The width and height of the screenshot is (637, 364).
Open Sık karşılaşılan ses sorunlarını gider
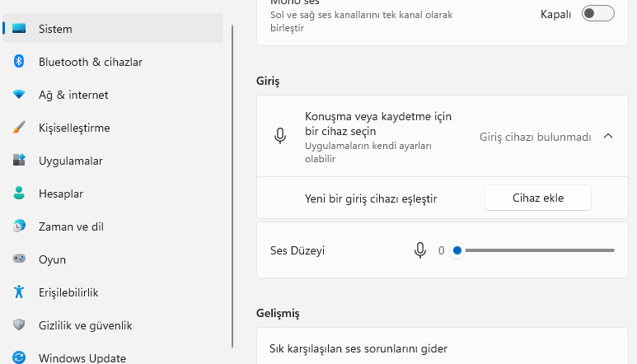(x=358, y=348)
